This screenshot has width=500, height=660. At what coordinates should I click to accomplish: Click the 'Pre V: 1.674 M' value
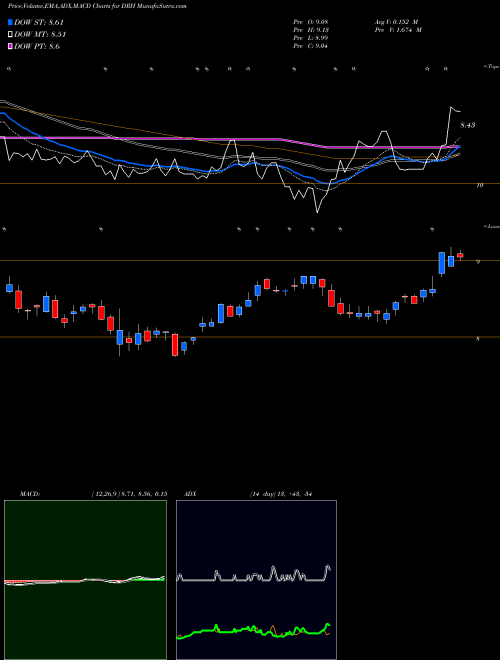pyautogui.click(x=398, y=30)
